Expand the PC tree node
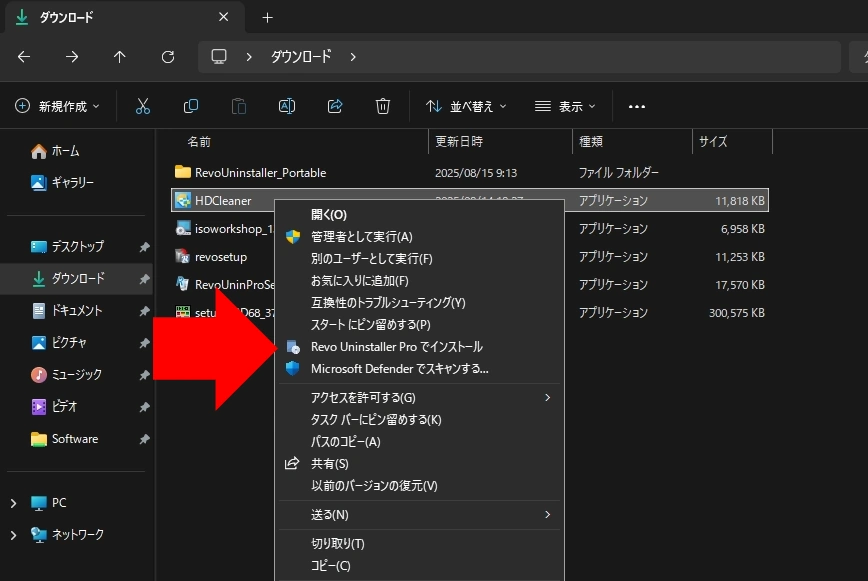The height and width of the screenshot is (581, 868). (13, 503)
